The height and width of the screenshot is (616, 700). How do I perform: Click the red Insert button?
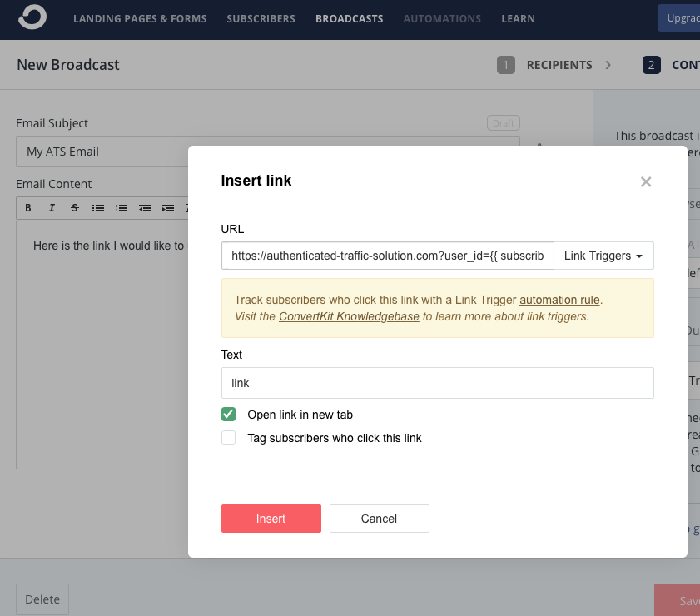(x=271, y=519)
